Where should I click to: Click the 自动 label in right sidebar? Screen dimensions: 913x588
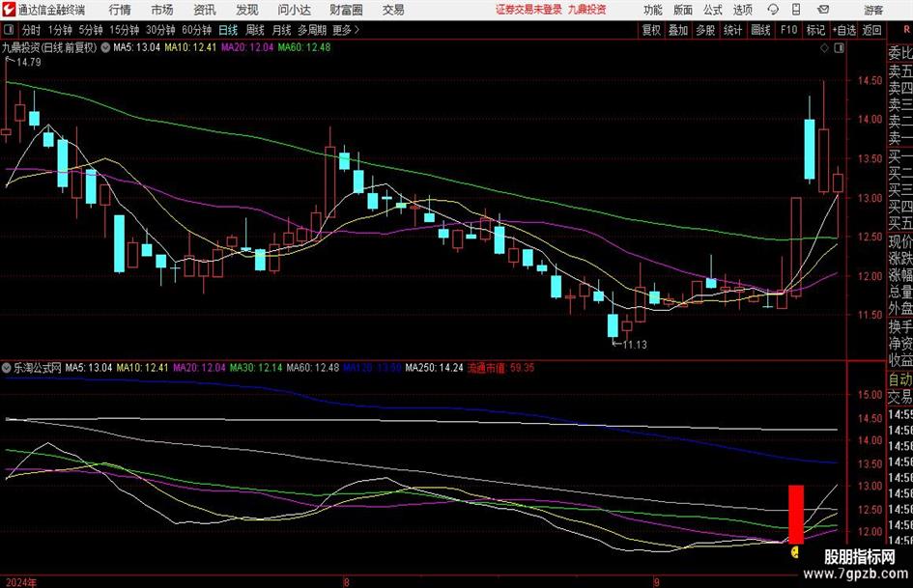click(x=900, y=379)
